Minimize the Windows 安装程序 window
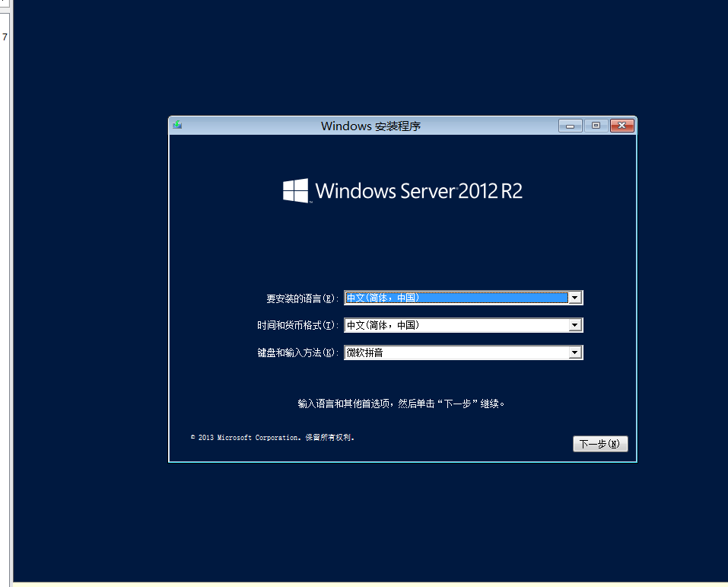This screenshot has height=587, width=728. click(570, 126)
